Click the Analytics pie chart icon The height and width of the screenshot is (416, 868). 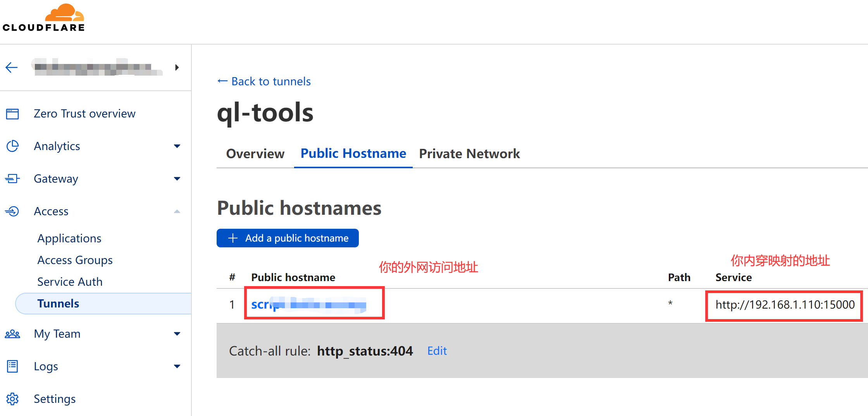click(x=12, y=146)
